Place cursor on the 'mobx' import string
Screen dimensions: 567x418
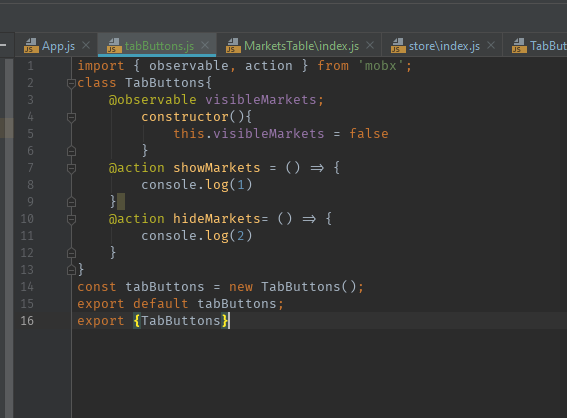tap(381, 66)
